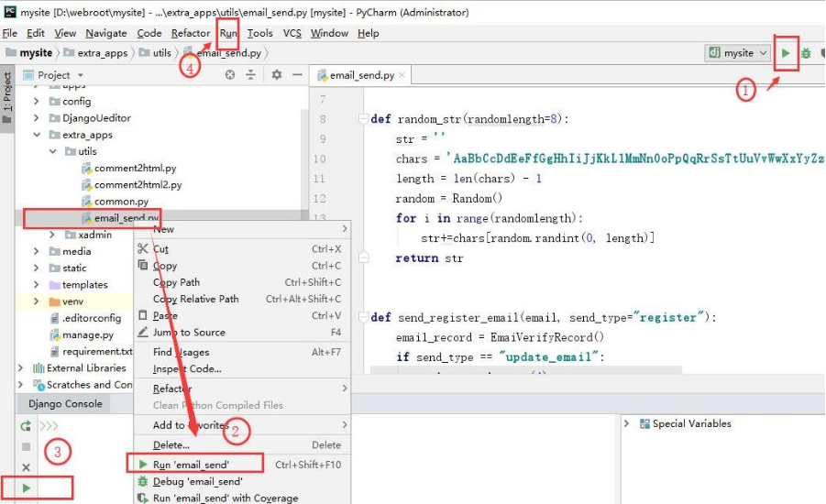Click the New submenu entry
826x504 pixels.
tap(242, 229)
